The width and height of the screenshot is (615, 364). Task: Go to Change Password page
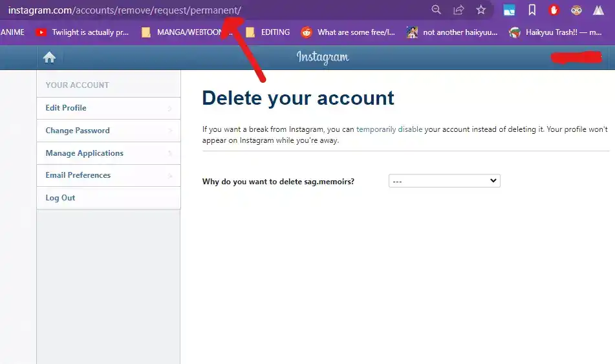(x=109, y=131)
